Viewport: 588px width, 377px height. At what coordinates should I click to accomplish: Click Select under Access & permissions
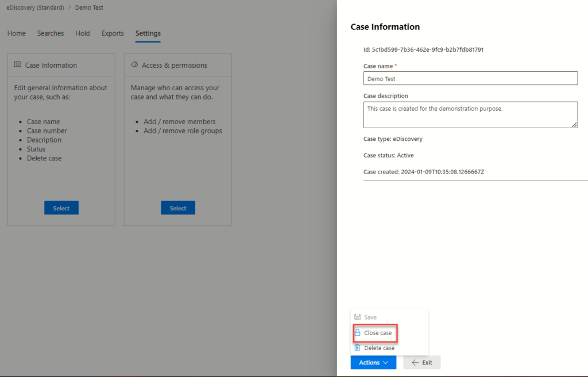(177, 207)
